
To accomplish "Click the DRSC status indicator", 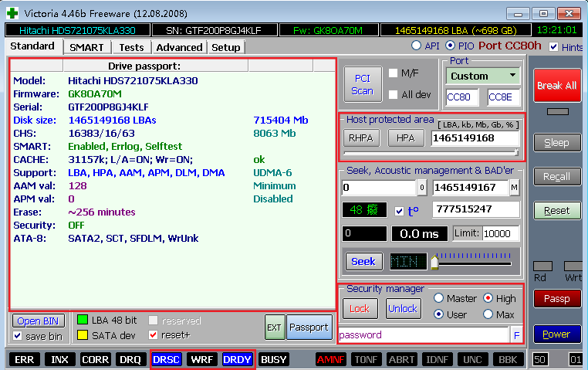I will pos(166,359).
